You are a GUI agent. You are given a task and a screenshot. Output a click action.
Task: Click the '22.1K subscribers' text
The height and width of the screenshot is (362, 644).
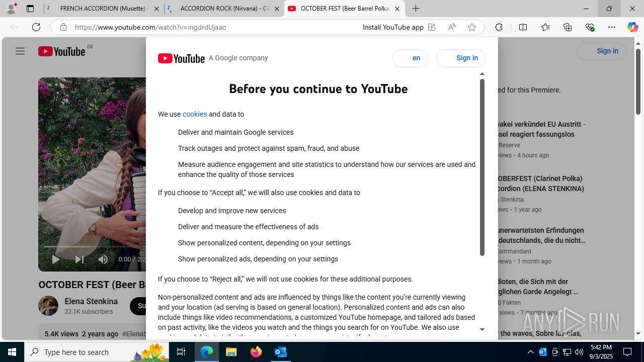point(89,312)
